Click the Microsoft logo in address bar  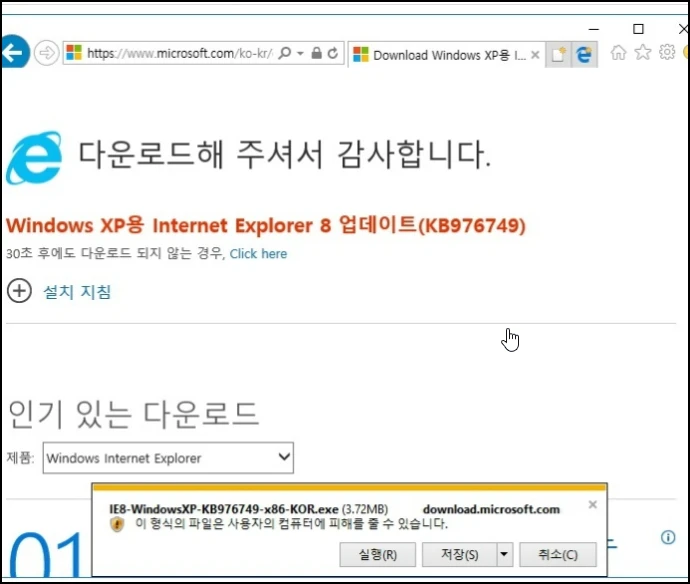(74, 53)
